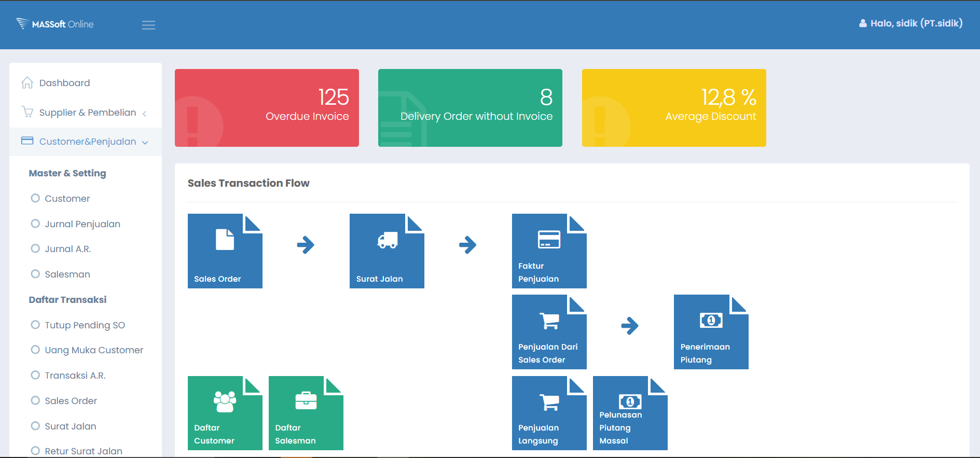Open the green Daftar Salesman tile
Screen dimensions: 980x458
coord(306,413)
